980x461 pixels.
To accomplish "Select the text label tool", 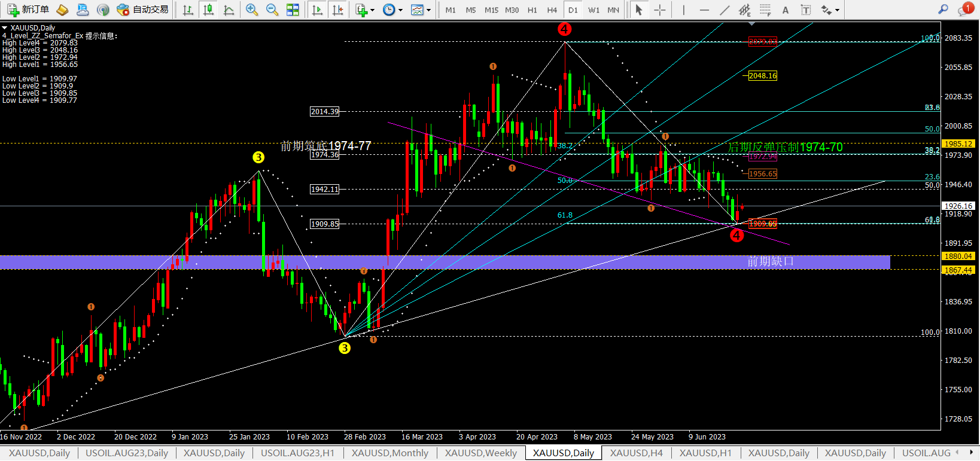I will [x=786, y=10].
